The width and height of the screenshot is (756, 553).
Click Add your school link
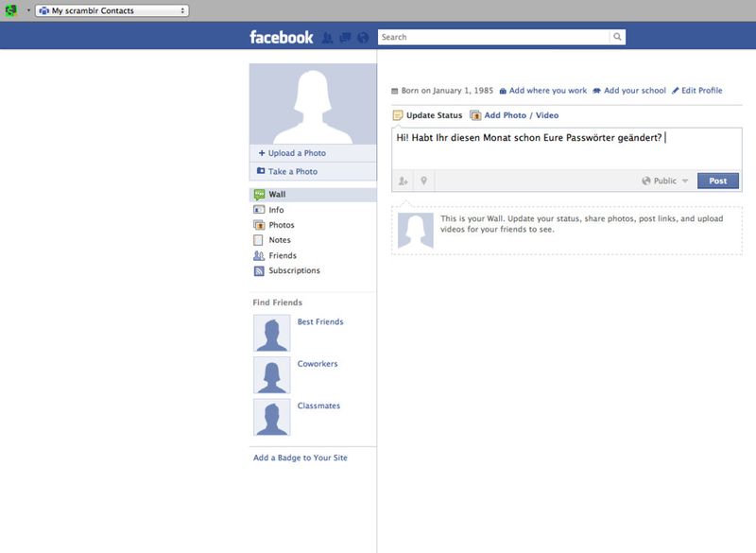tap(634, 90)
